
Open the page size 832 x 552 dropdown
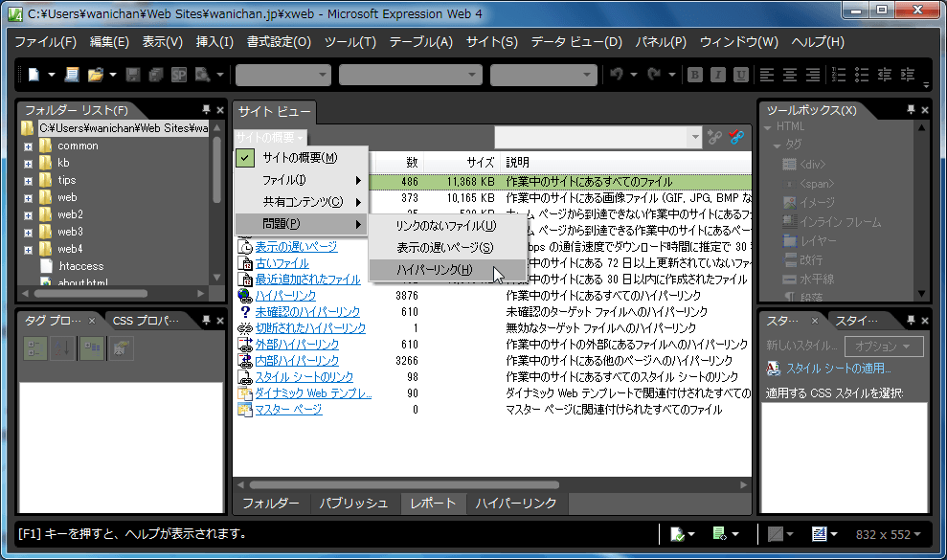coord(888,534)
